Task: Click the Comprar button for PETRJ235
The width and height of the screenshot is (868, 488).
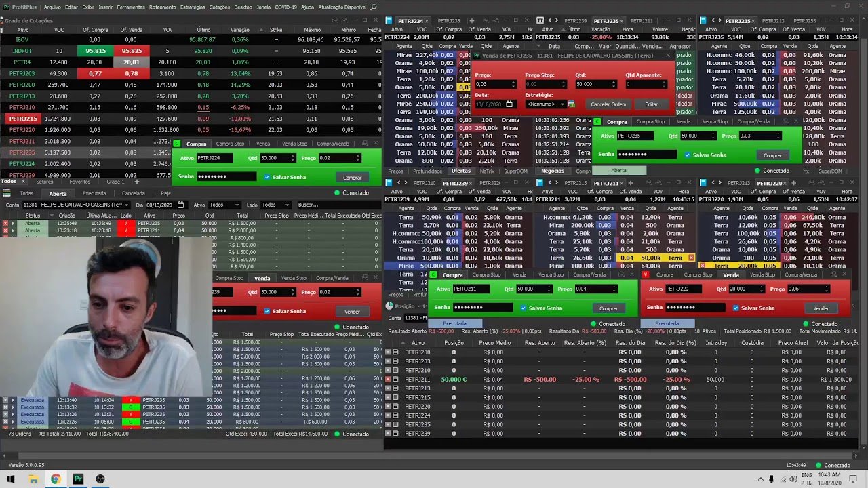Action: click(x=772, y=155)
